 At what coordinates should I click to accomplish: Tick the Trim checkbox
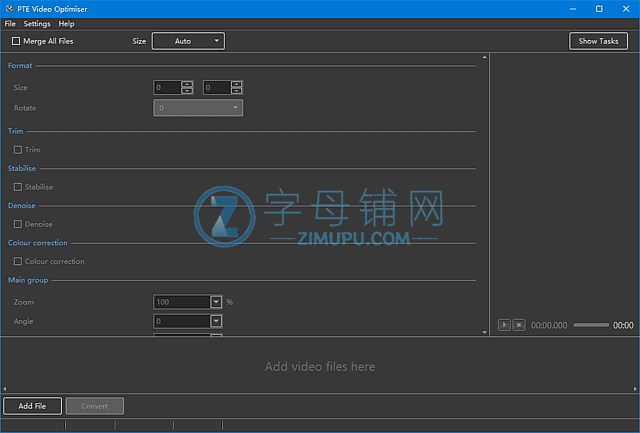tap(18, 150)
